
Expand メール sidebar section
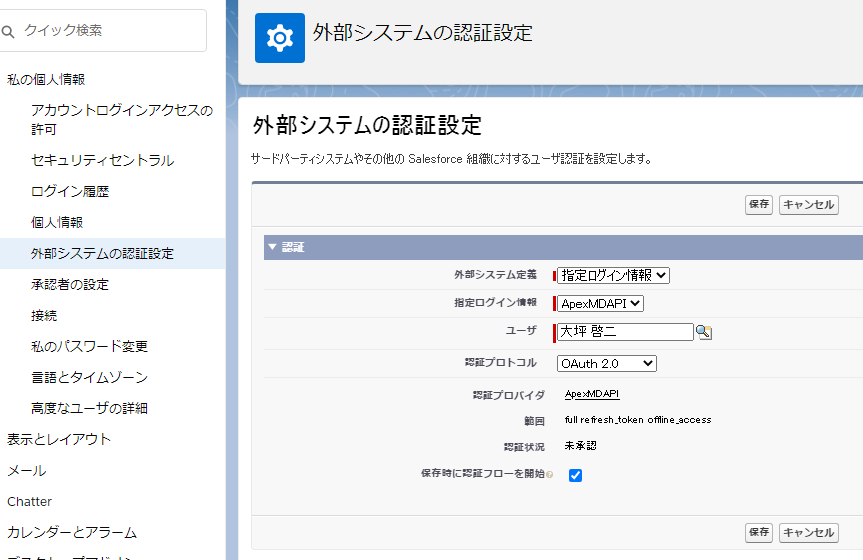tap(26, 470)
